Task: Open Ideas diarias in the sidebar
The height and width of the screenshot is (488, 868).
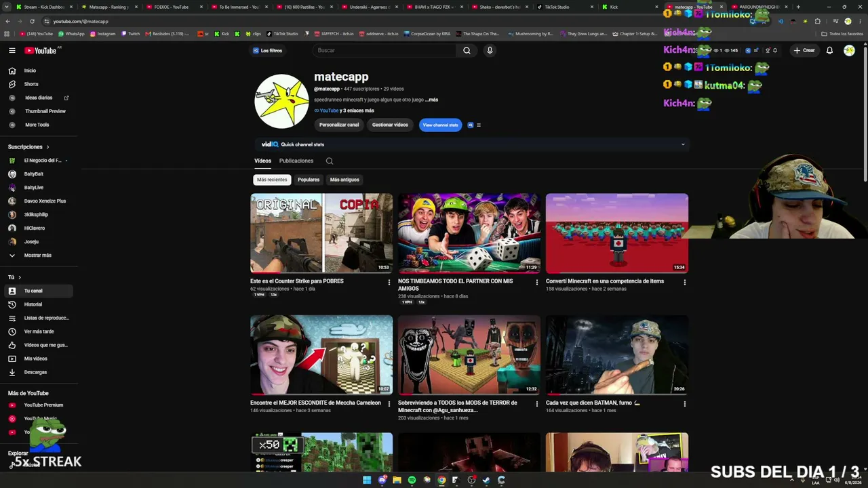Action: click(38, 98)
